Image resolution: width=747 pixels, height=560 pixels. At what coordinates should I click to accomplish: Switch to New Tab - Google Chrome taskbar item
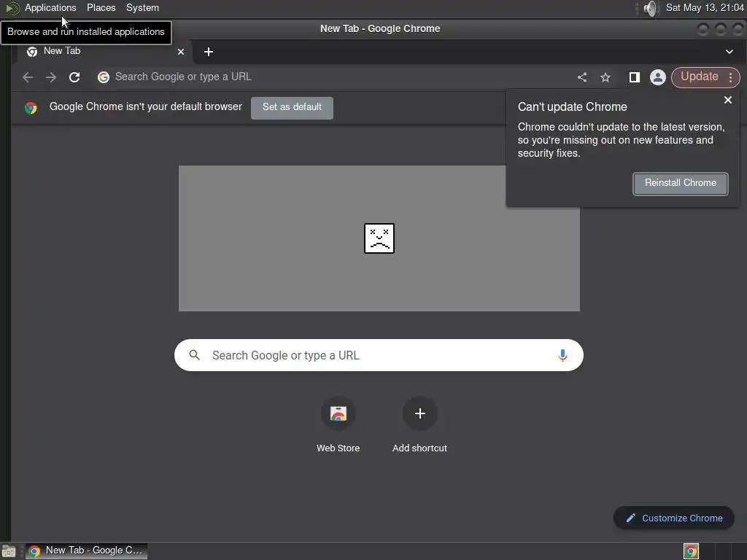point(86,551)
